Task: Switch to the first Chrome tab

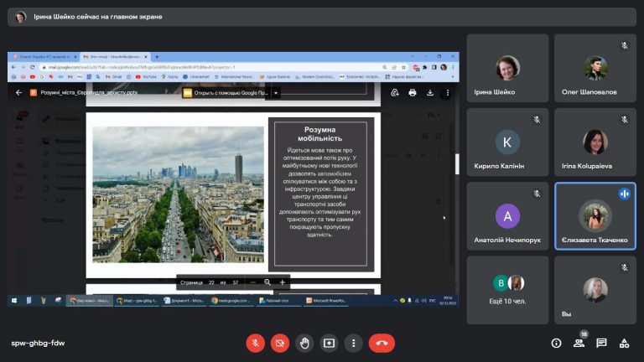Action: pyautogui.click(x=44, y=57)
